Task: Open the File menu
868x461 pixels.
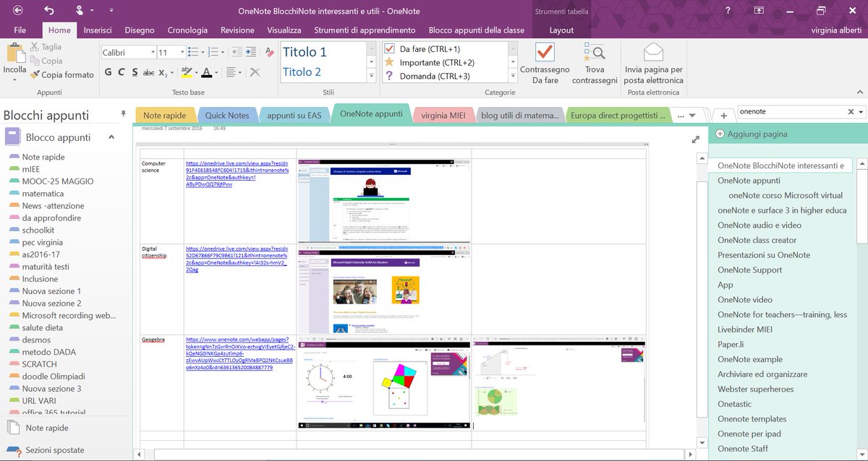Action: coord(20,30)
